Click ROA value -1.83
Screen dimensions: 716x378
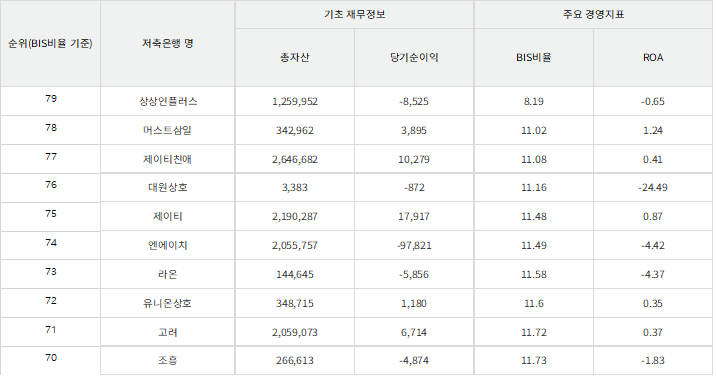pos(653,361)
